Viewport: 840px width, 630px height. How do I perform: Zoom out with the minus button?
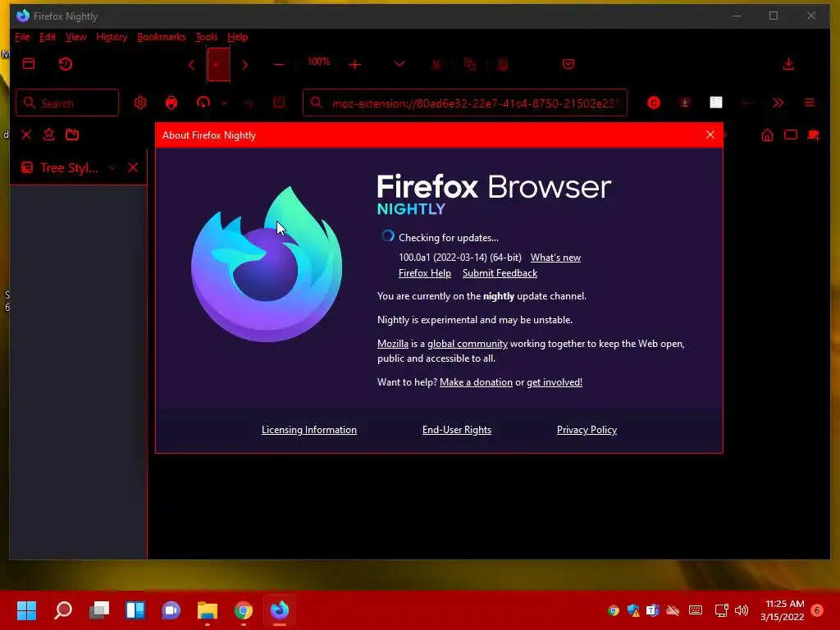(279, 65)
